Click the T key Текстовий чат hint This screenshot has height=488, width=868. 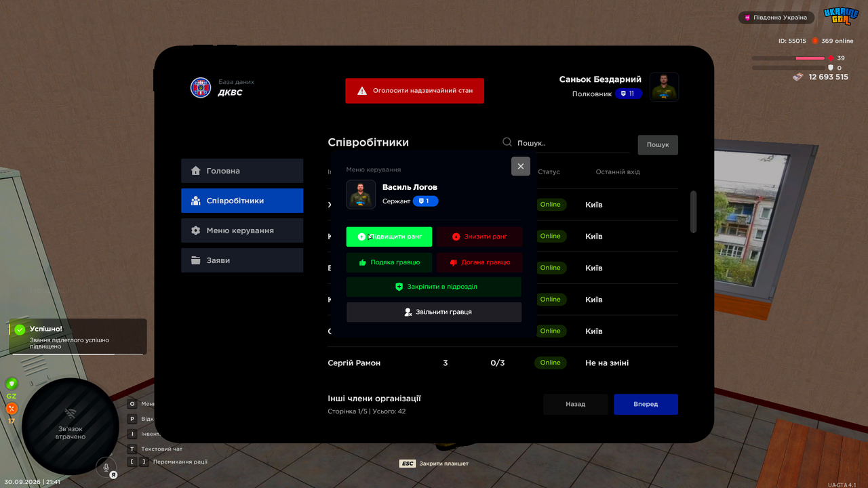155,449
